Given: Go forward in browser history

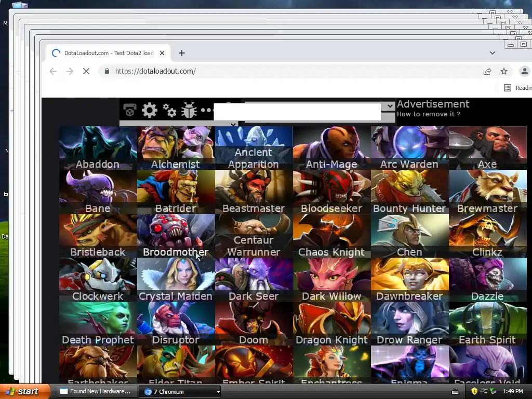Looking at the screenshot, I should point(70,71).
